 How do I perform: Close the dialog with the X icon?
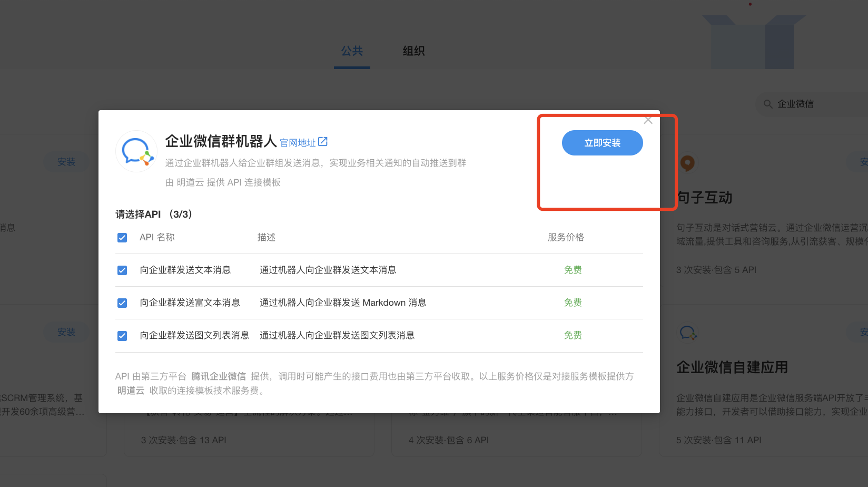pyautogui.click(x=648, y=120)
